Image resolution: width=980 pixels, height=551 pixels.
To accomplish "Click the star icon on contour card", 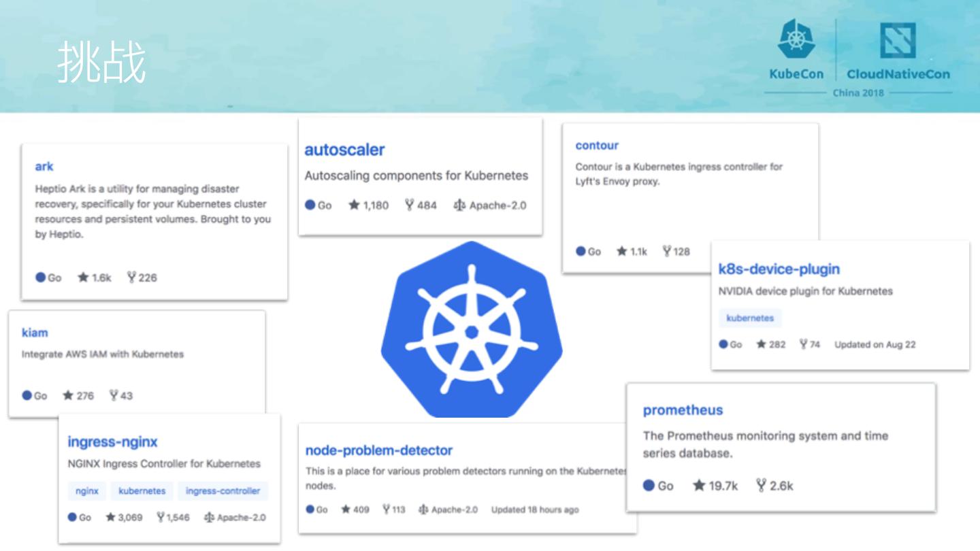I will (x=622, y=252).
